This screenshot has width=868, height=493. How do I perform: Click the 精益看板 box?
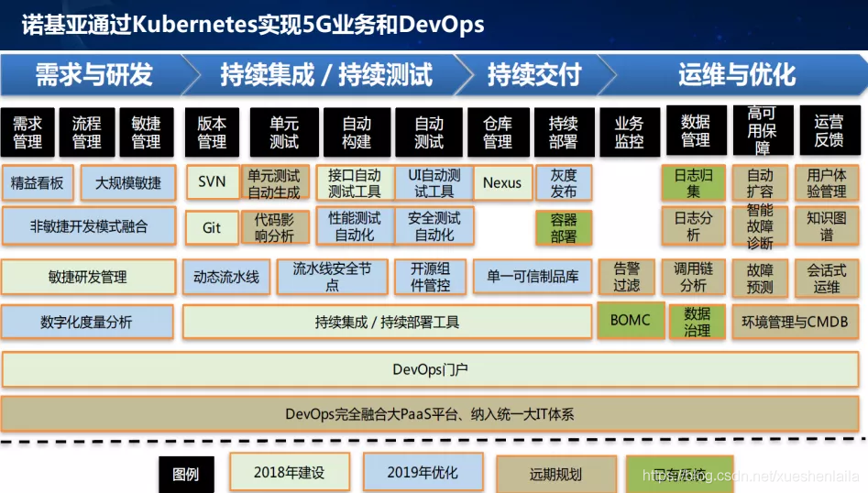37,182
